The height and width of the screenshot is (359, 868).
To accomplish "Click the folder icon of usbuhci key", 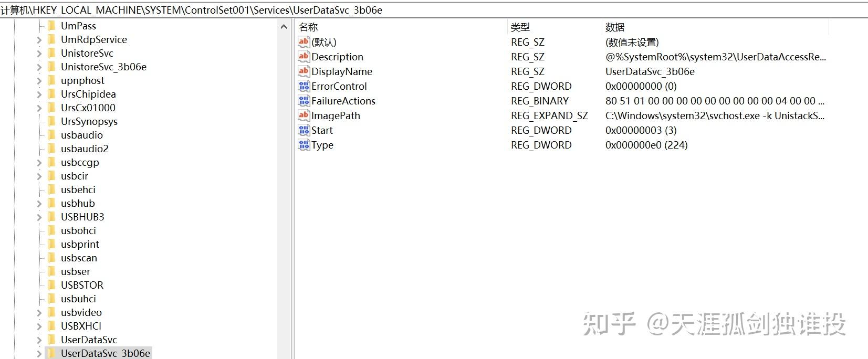I will click(x=51, y=299).
